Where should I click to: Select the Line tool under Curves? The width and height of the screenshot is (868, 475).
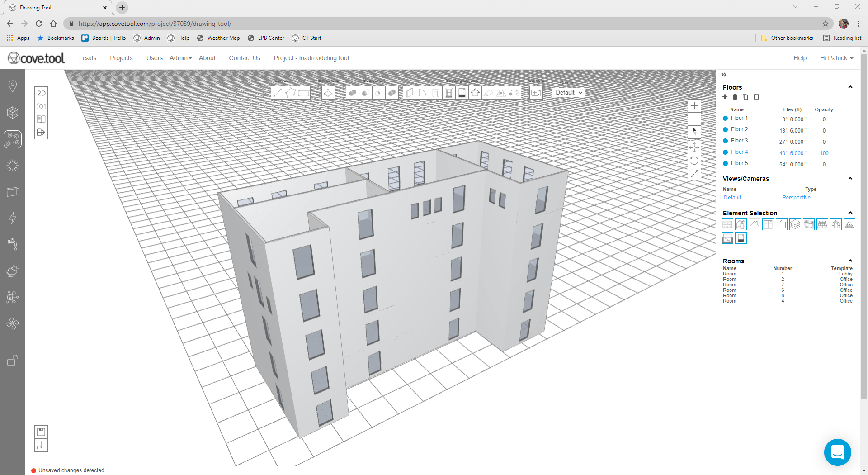277,92
